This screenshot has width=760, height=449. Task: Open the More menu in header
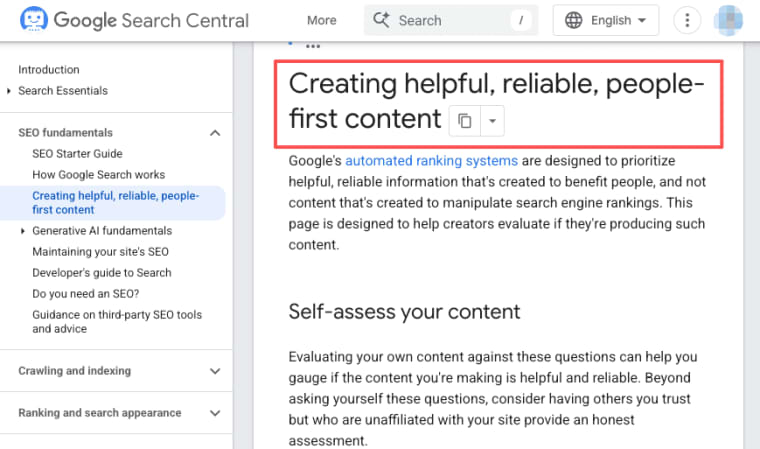click(x=321, y=20)
